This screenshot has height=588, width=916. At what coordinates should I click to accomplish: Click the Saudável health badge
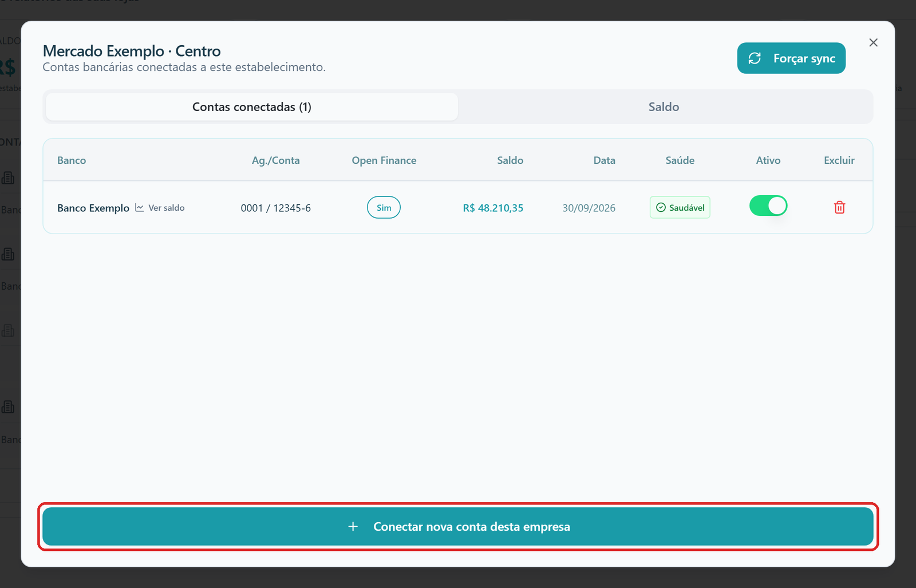[680, 207]
